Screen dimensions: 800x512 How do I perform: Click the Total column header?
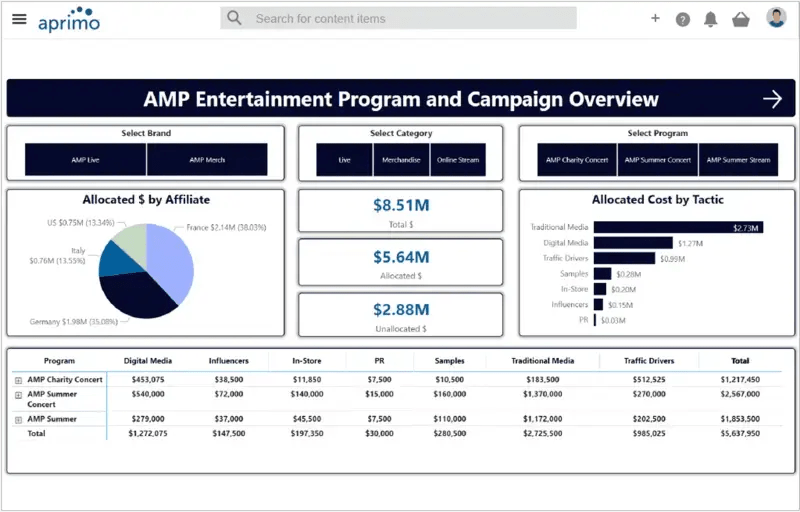(740, 361)
